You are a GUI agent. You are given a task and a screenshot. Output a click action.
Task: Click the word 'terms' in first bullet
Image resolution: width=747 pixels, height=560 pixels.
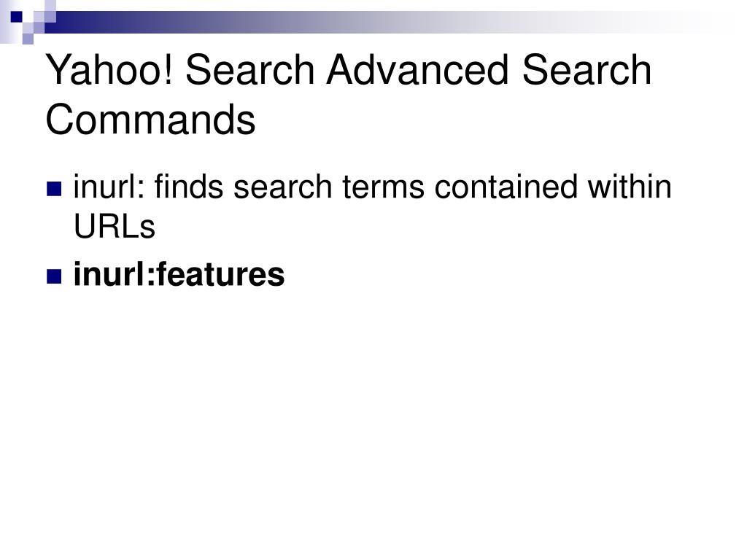point(383,187)
